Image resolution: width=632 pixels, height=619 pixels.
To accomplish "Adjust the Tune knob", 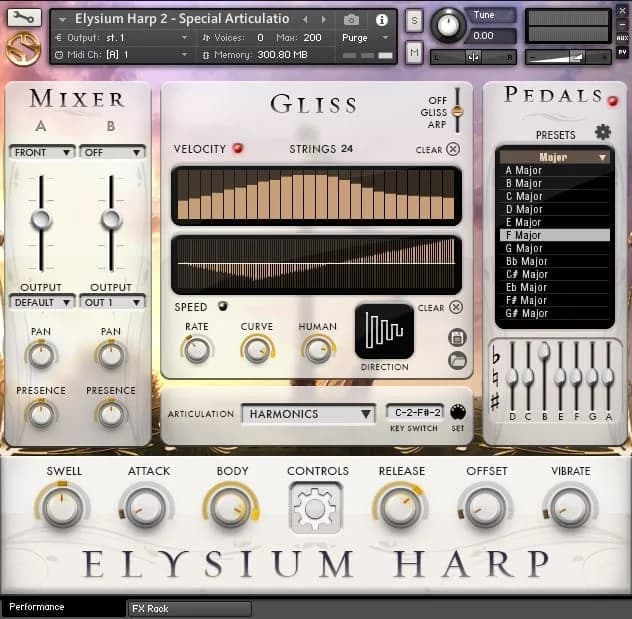I will pos(448,25).
